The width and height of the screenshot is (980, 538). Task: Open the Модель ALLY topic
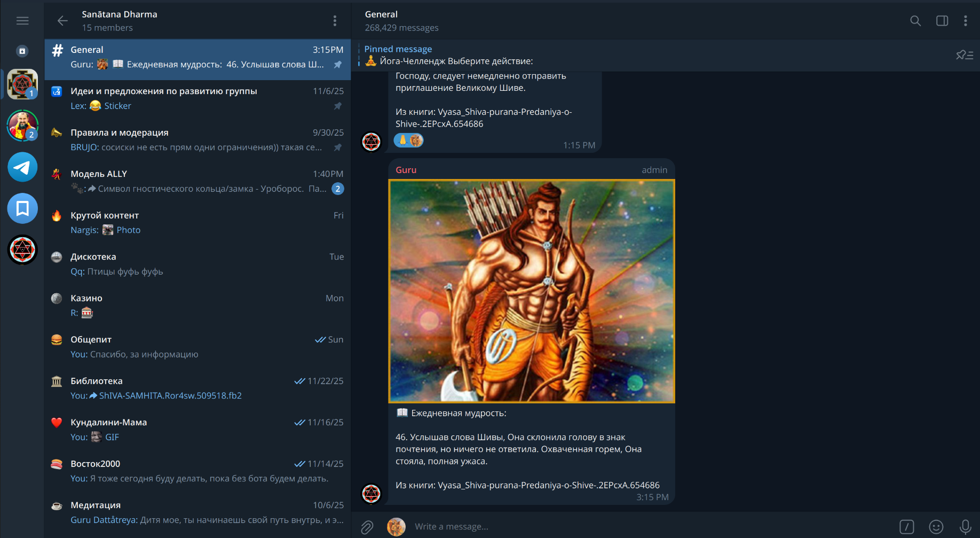tap(197, 181)
